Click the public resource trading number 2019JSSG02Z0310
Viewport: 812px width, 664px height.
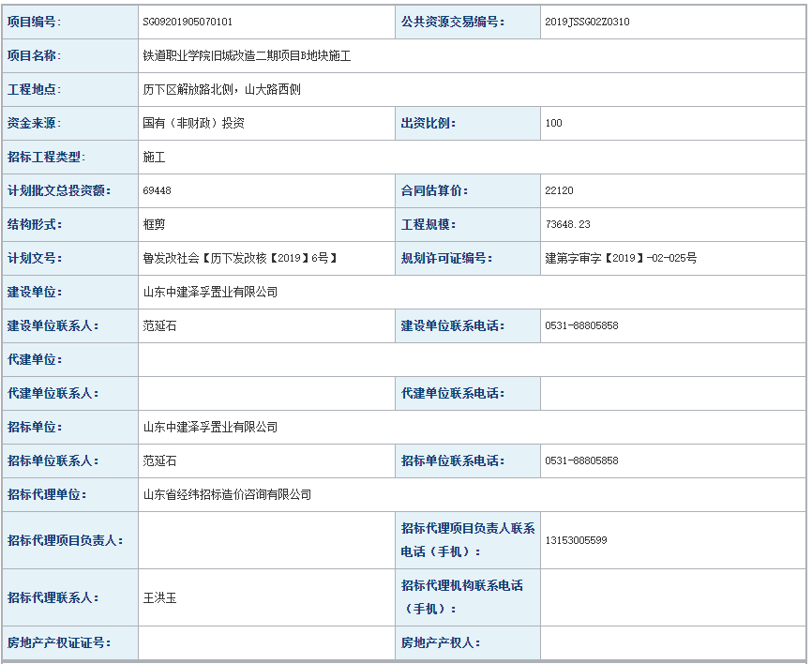click(587, 22)
